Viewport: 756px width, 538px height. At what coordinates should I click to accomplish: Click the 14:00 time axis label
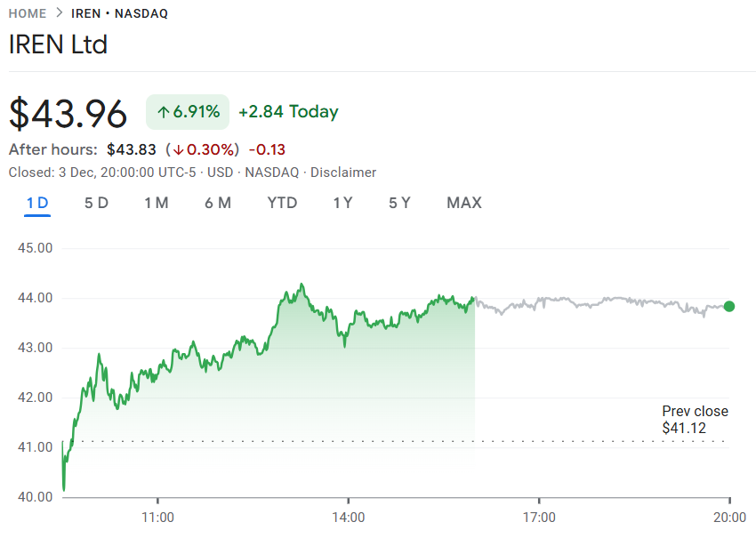coord(348,517)
